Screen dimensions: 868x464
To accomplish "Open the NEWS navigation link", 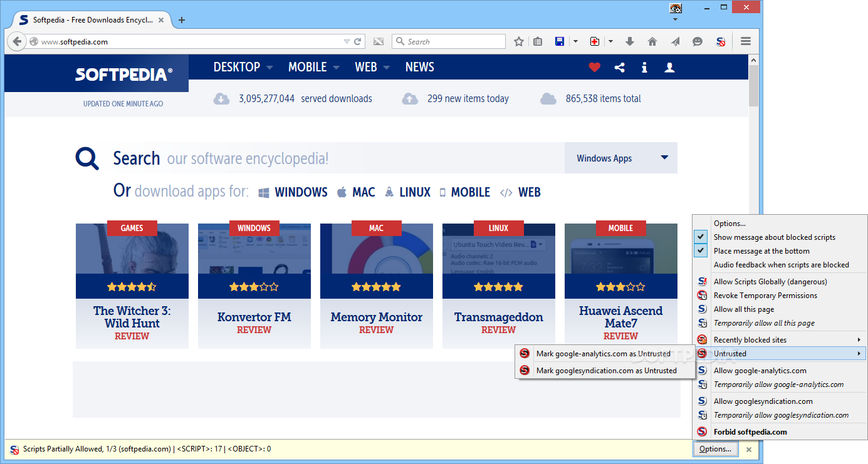I will [419, 67].
